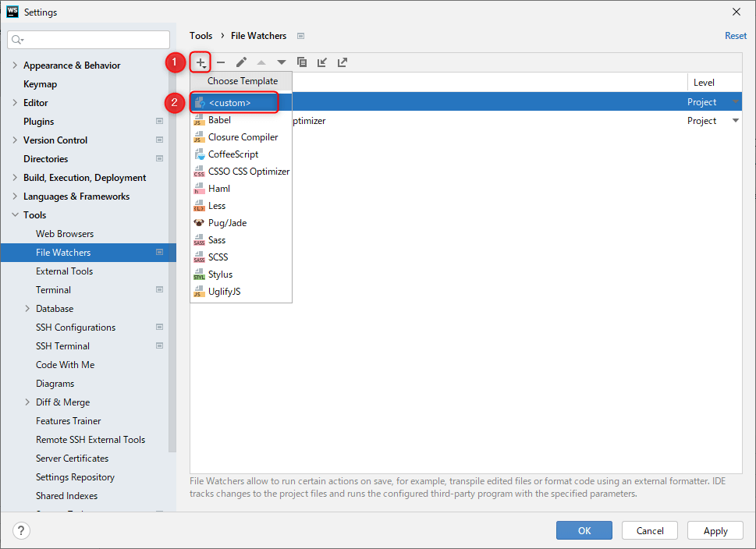The width and height of the screenshot is (756, 549).
Task: Open Code With Me settings
Action: click(65, 365)
